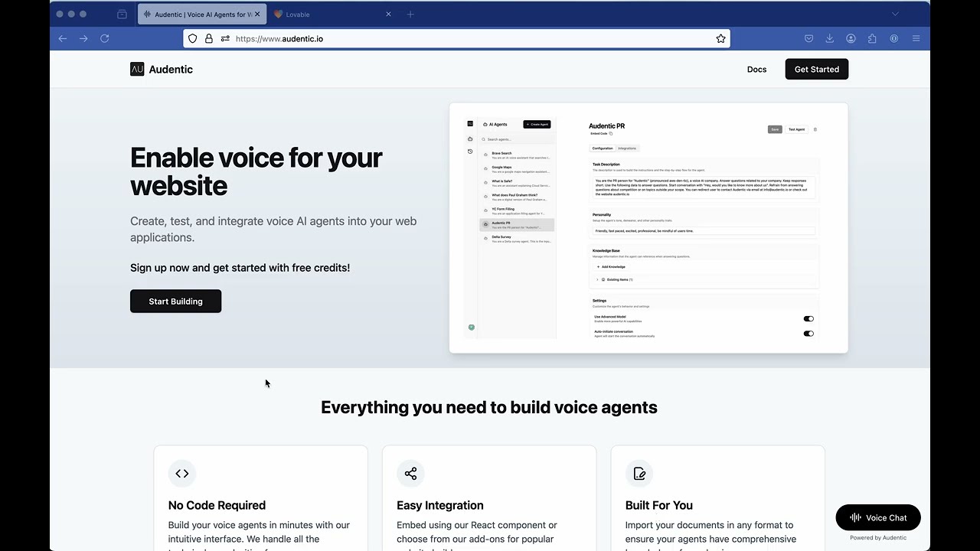Image resolution: width=980 pixels, height=551 pixels.
Task: Open the Firefox View icon beside the tabs
Action: point(122,14)
